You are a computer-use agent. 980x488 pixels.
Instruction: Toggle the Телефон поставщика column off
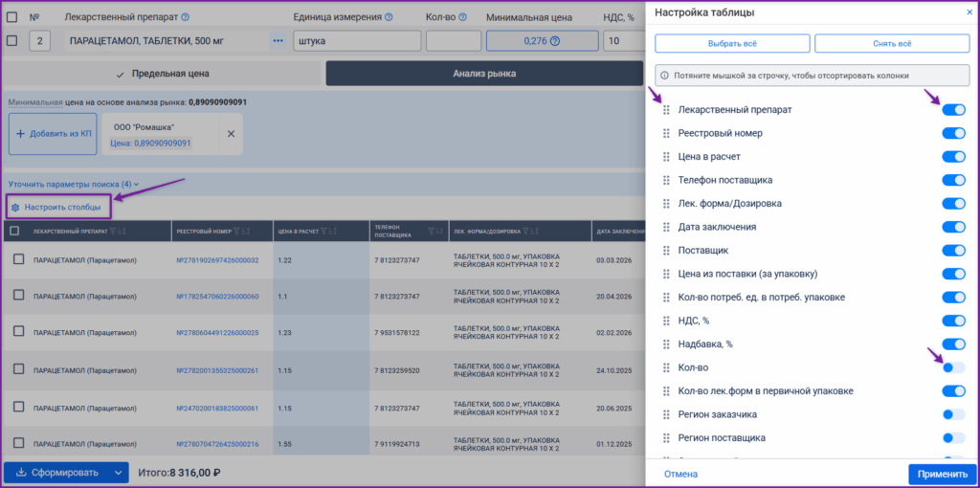coord(954,180)
